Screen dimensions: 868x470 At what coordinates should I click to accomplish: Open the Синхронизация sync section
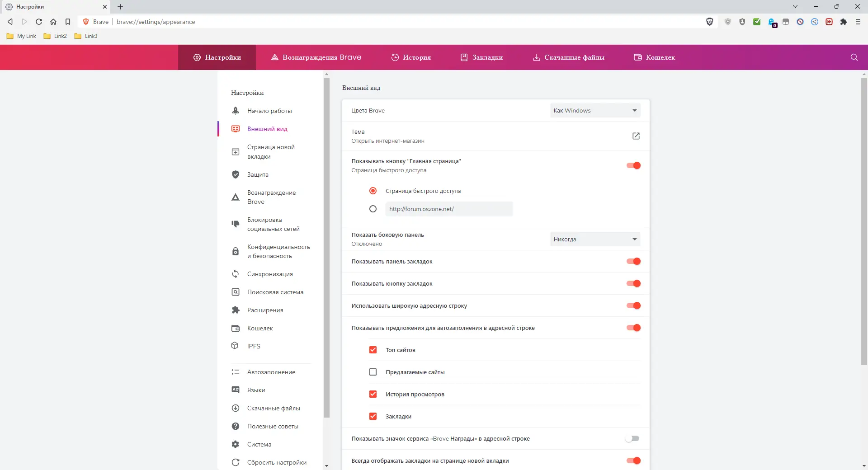[x=270, y=274]
